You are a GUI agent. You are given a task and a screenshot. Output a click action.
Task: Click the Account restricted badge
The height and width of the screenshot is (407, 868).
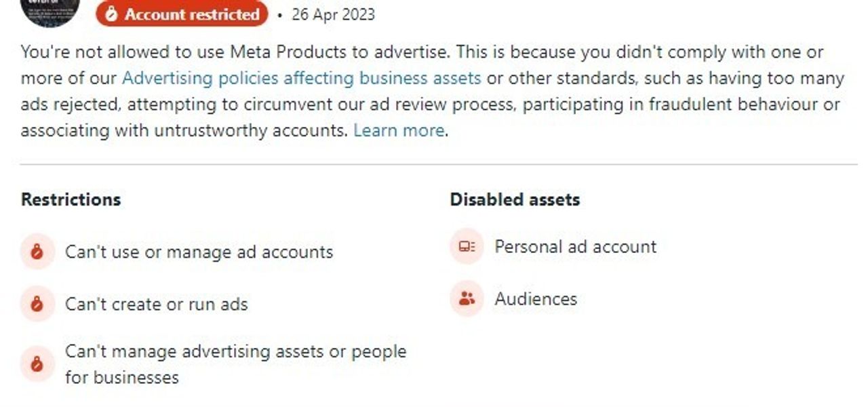tap(182, 14)
